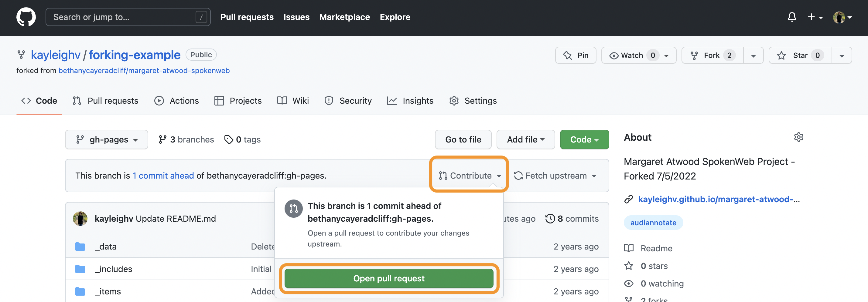
Task: Switch to the Insights tab
Action: (410, 101)
